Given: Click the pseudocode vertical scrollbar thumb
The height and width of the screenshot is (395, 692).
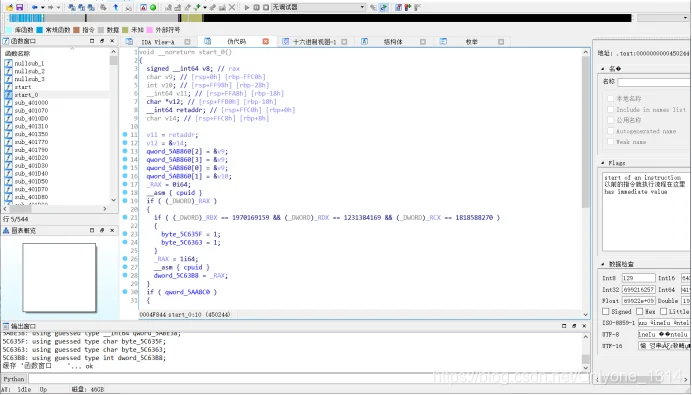Looking at the screenshot, I should click(586, 132).
